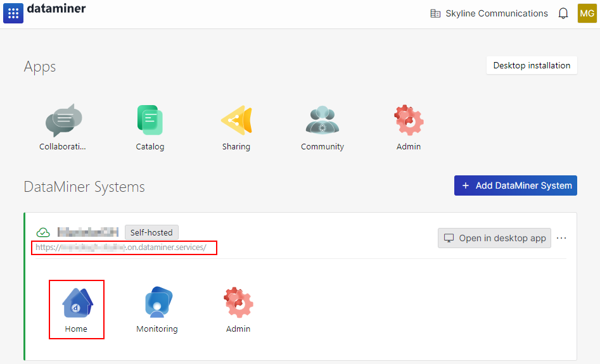
Task: Open the Home app of the system
Action: [77, 310]
